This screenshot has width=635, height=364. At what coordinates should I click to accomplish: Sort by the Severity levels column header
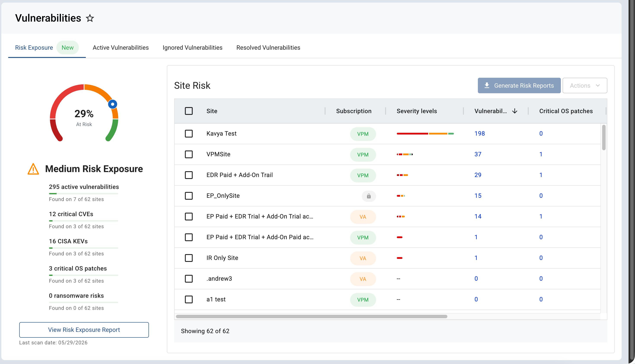[x=416, y=111]
